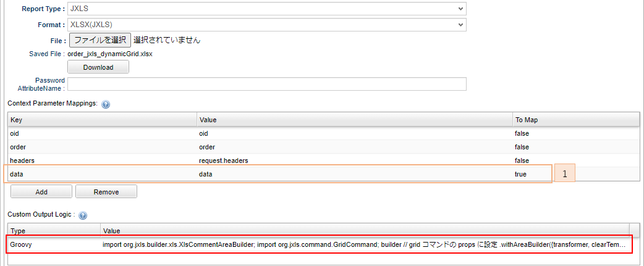Add a context parameter mapping
644x266 pixels.
pos(41,192)
